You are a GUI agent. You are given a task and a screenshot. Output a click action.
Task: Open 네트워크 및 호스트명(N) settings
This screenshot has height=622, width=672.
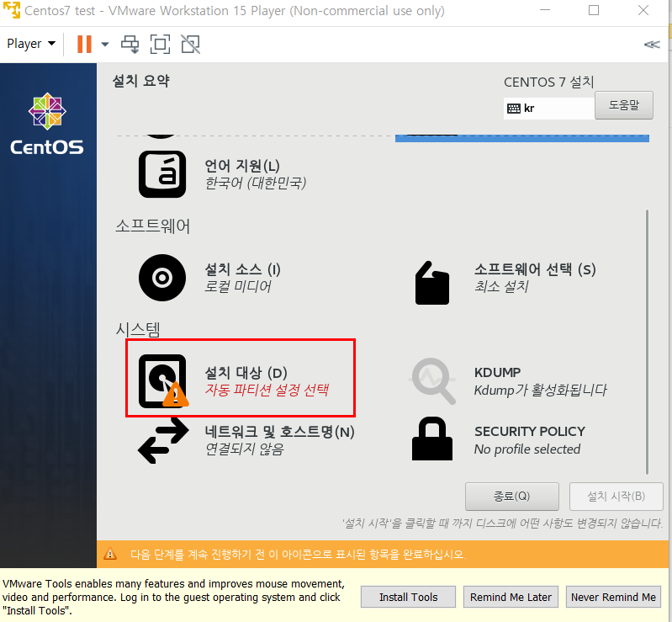(x=279, y=432)
